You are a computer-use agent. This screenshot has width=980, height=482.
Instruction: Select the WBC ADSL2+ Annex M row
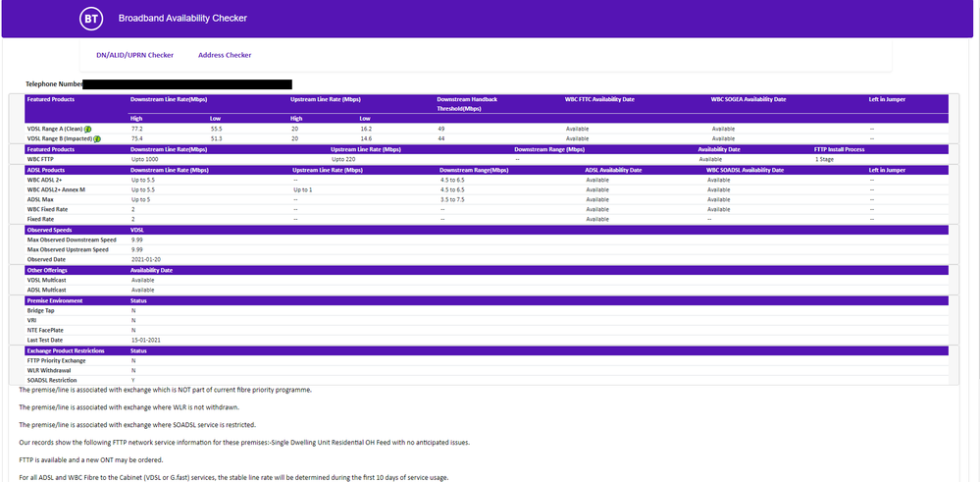pyautogui.click(x=58, y=189)
